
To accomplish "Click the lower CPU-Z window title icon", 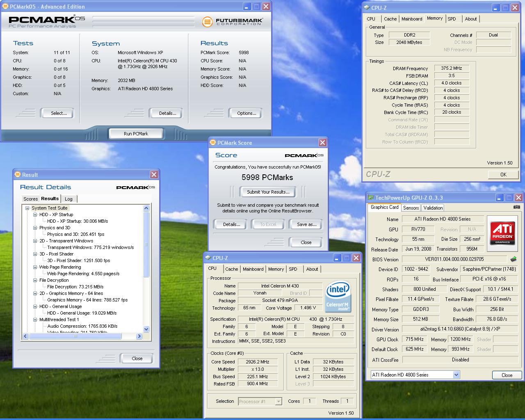I will tap(208, 258).
